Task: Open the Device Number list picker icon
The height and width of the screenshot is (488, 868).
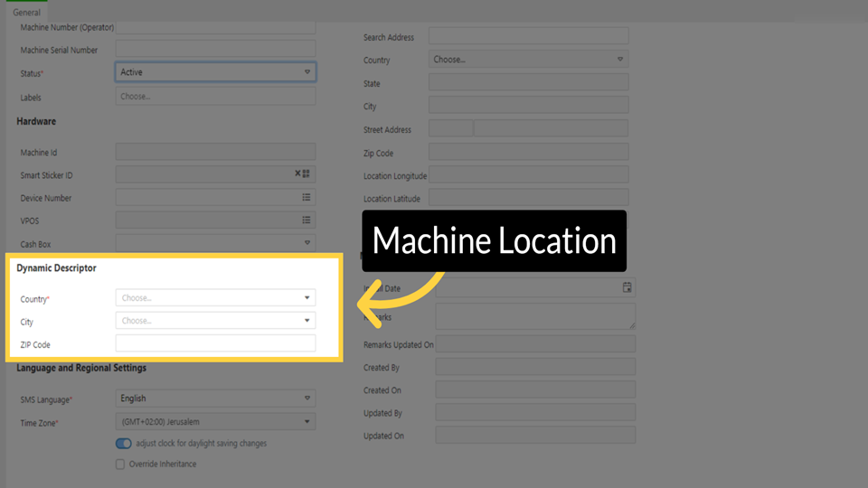Action: 307,197
